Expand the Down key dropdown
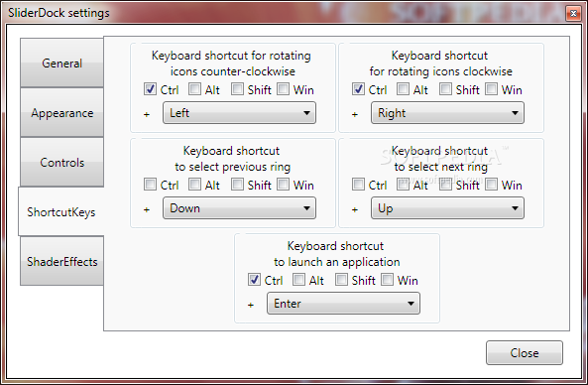 [x=239, y=208]
